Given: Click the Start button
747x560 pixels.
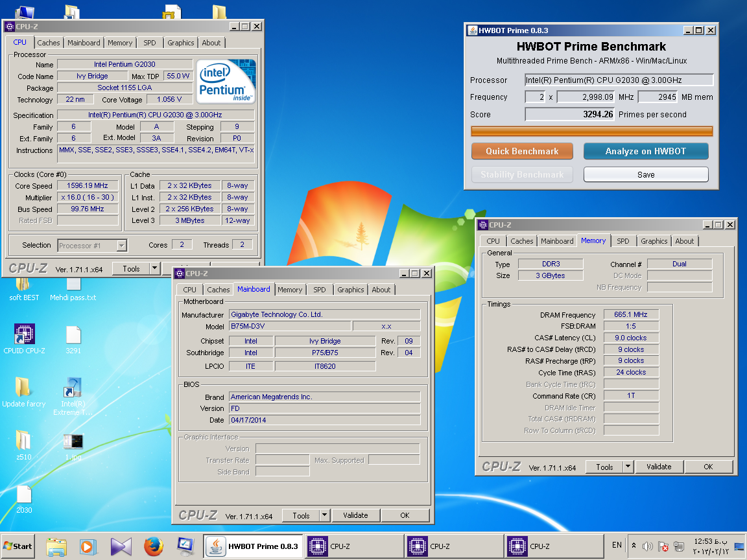Looking at the screenshot, I should coord(18,546).
